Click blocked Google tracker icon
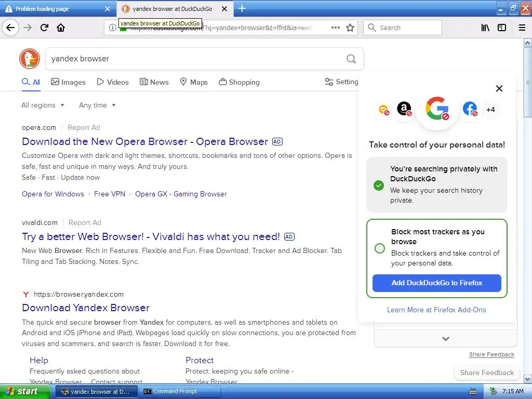 pyautogui.click(x=437, y=109)
